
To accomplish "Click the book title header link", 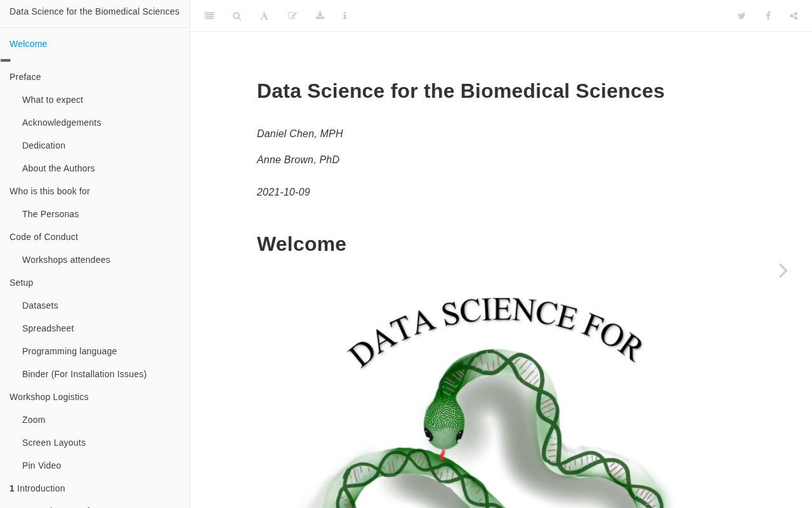I will [x=95, y=11].
